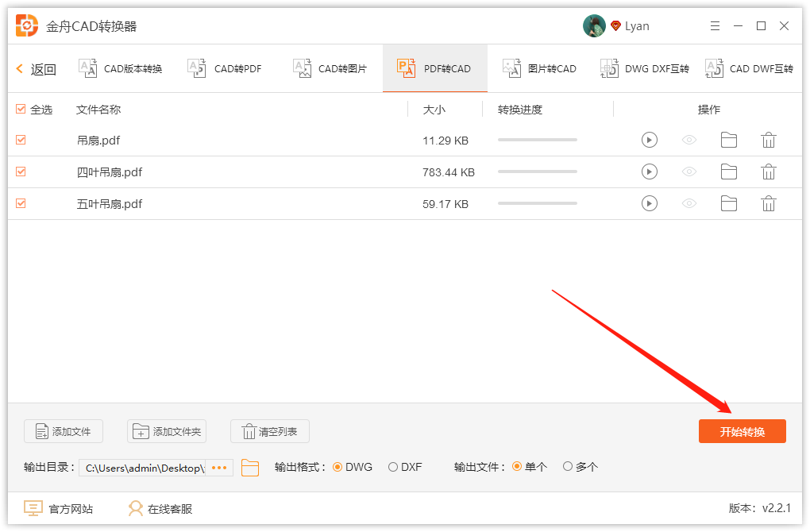Click the progress bar of 五叶吊扇.pdf
The width and height of the screenshot is (810, 532).
[537, 203]
